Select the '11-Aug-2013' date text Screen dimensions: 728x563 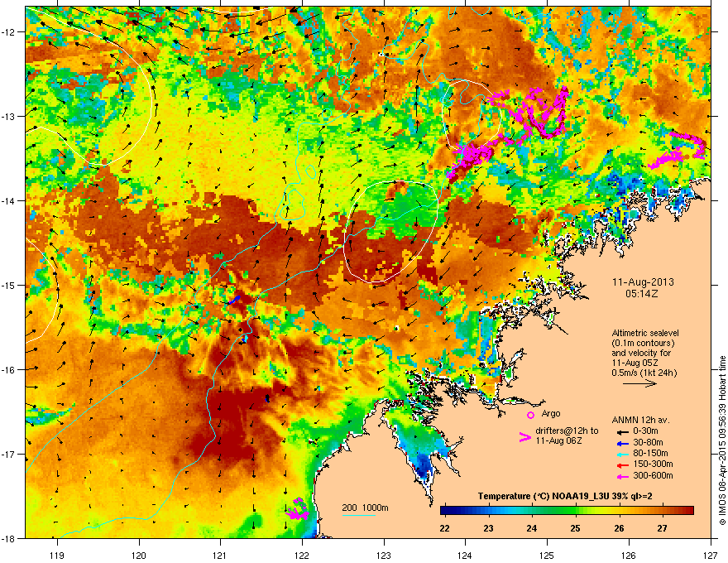coord(643,282)
